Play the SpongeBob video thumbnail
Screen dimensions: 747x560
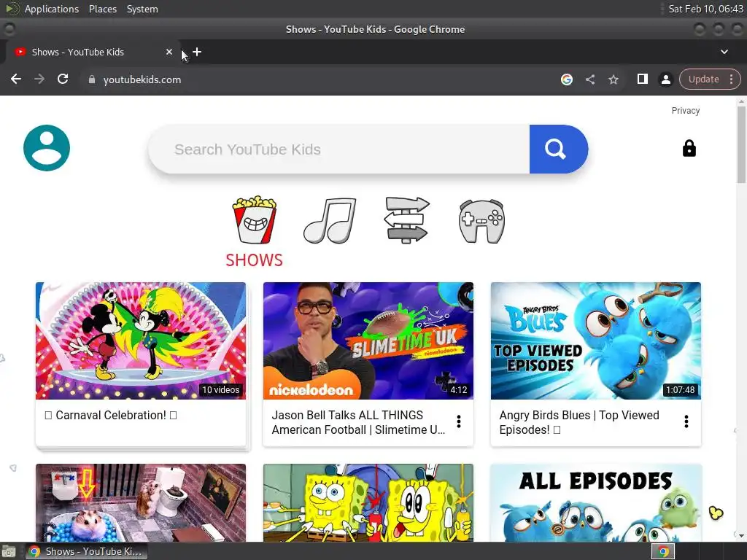368,503
